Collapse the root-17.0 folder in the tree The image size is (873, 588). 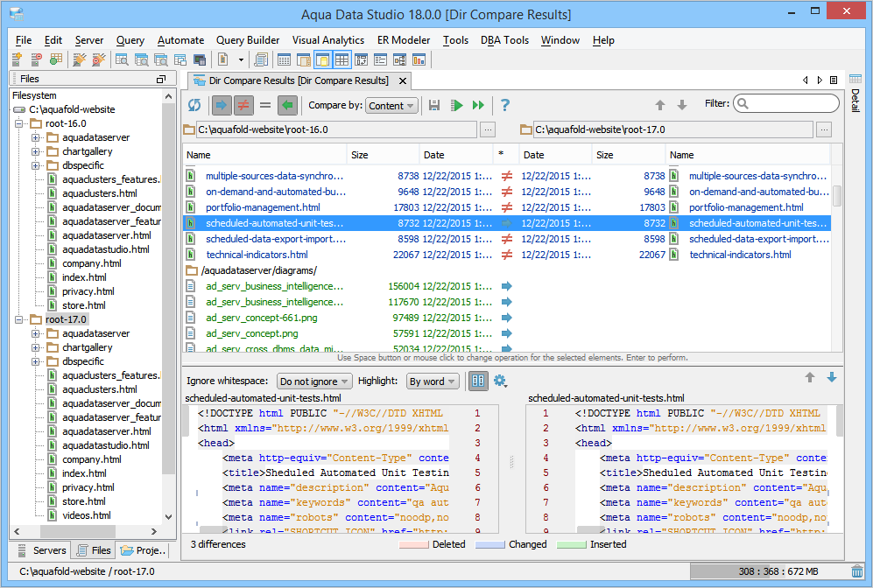point(19,319)
